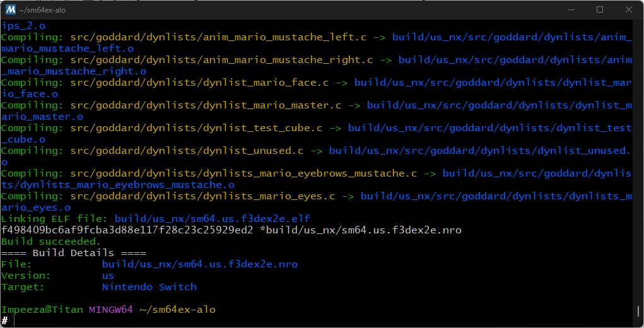This screenshot has height=328, width=644.
Task: Minimize the terminal window
Action: [570, 9]
